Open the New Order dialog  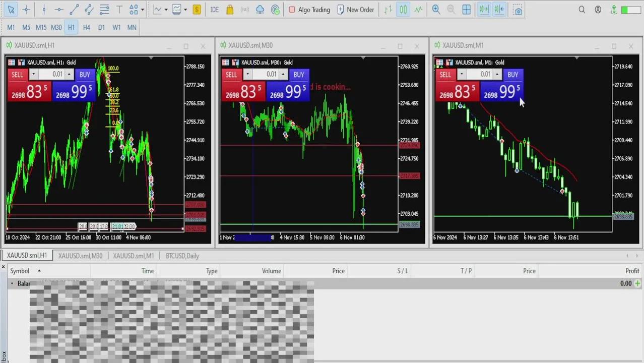tap(355, 10)
